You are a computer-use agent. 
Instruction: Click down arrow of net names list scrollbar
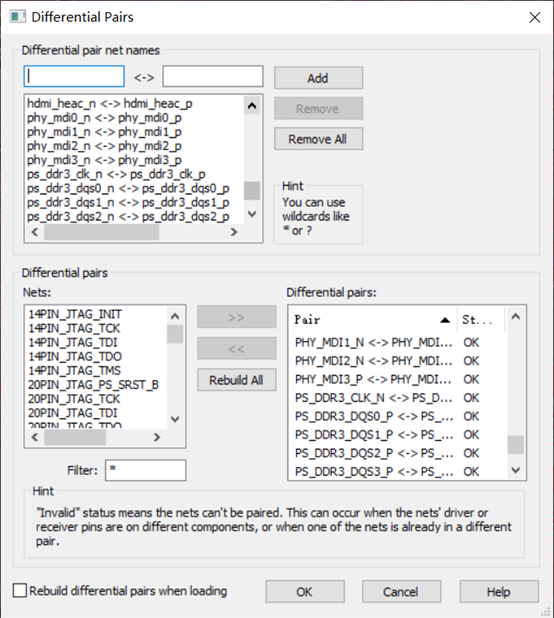[x=252, y=214]
